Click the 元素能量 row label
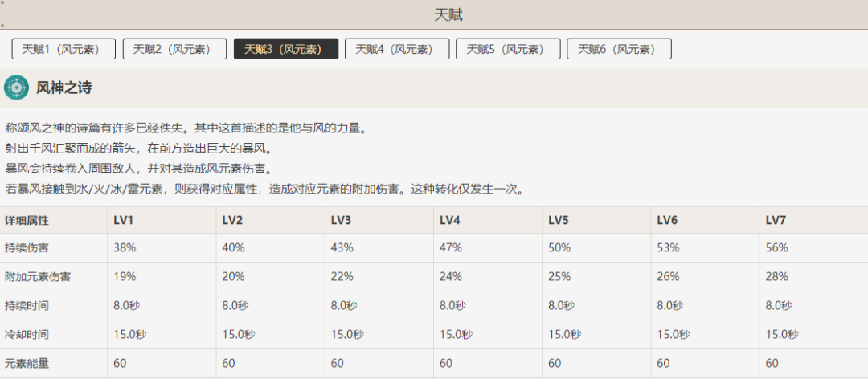 point(27,364)
